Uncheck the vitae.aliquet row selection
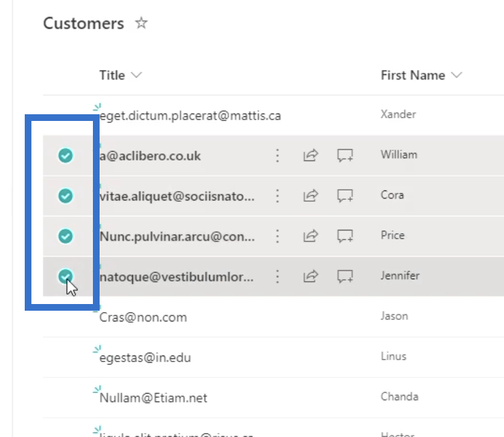 pyautogui.click(x=65, y=196)
